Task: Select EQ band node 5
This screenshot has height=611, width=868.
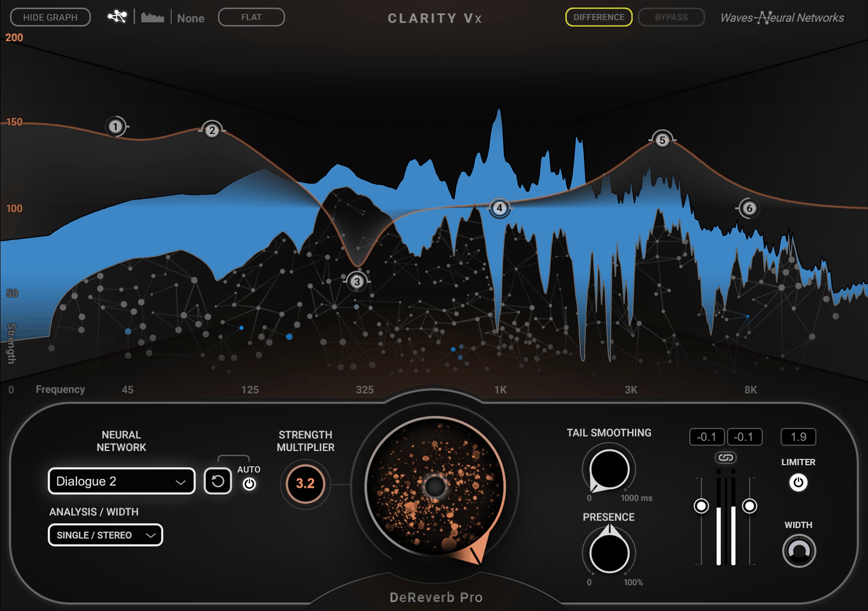Action: (x=662, y=140)
